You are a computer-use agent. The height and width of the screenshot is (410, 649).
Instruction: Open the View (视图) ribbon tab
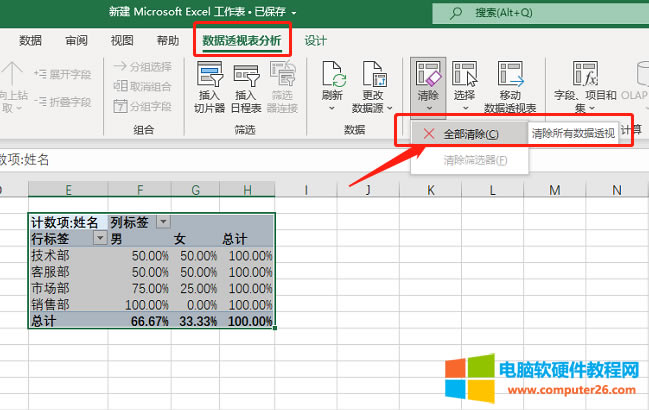click(x=122, y=41)
